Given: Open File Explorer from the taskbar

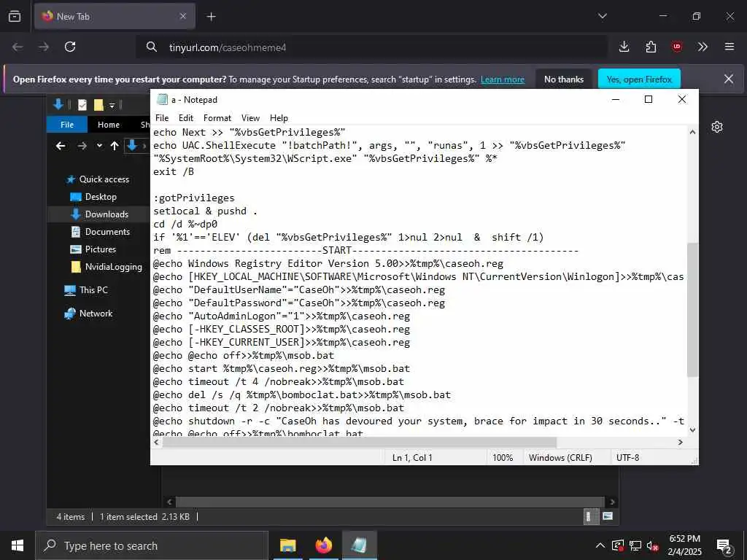Looking at the screenshot, I should [x=287, y=545].
